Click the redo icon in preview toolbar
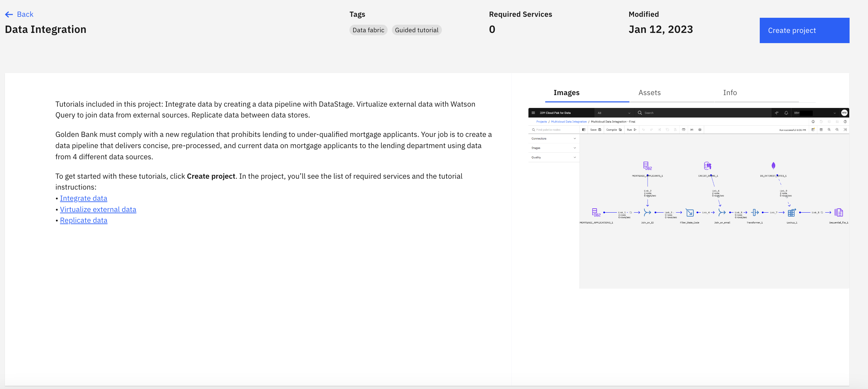The image size is (868, 389). click(651, 130)
